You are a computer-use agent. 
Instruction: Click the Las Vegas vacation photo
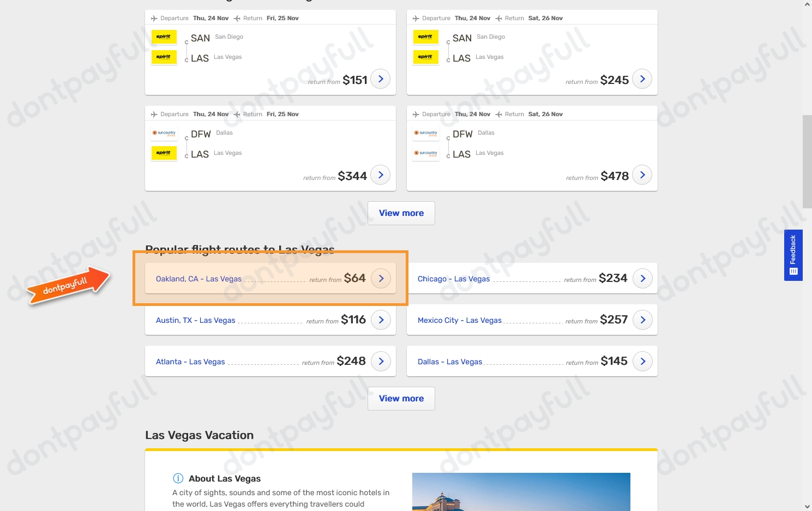[x=521, y=491]
